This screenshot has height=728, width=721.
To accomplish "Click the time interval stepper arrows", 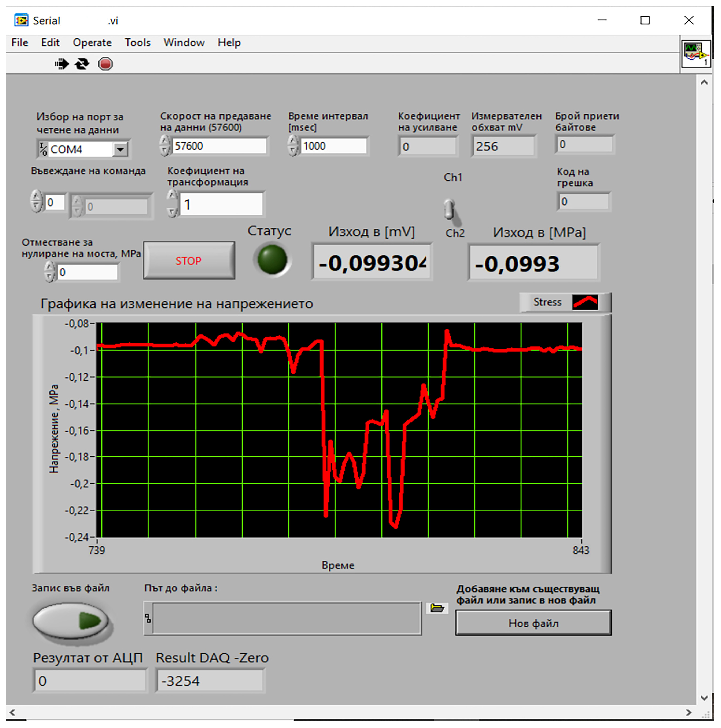I will 293,146.
